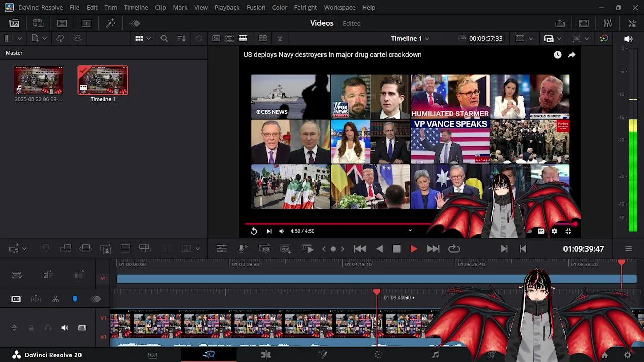Search the media pool
This screenshot has width=644, height=362.
coord(164,38)
